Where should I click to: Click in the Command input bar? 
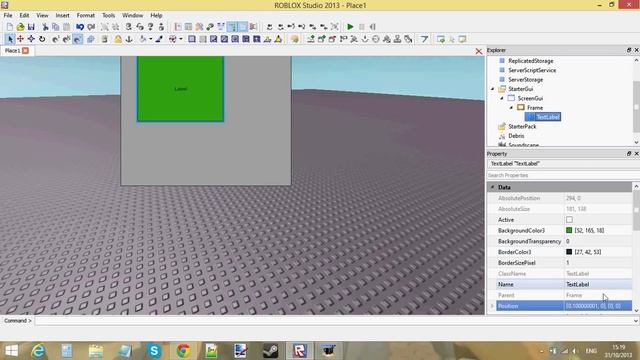[x=333, y=321]
